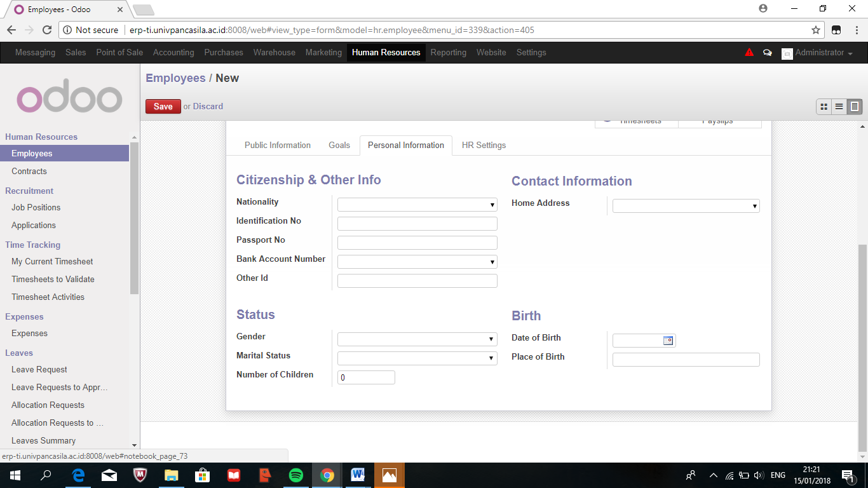Switch to the HR Settings tab
This screenshot has width=868, height=488.
(484, 145)
